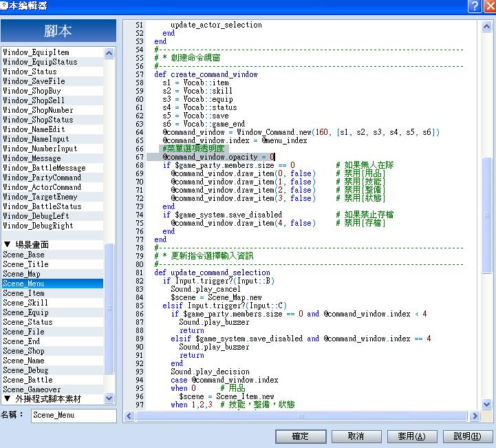Open Scene_Debug script

pos(52,370)
